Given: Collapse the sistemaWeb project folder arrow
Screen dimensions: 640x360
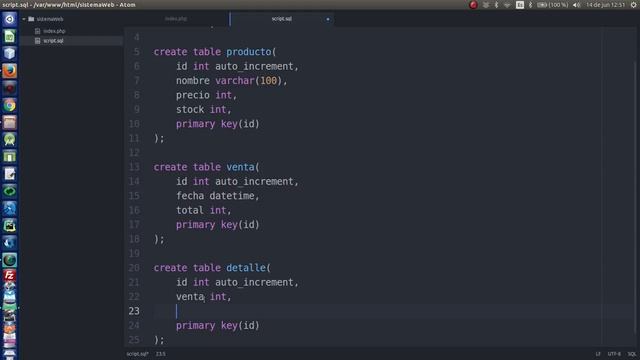Looking at the screenshot, I should pyautogui.click(x=24, y=19).
